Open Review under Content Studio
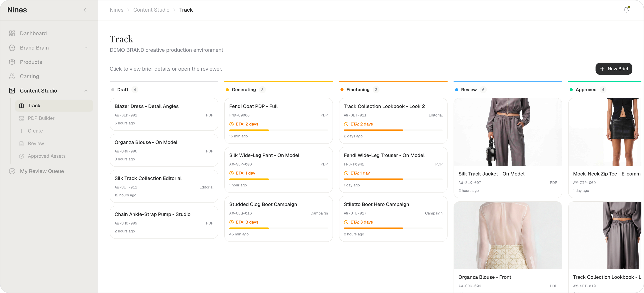This screenshot has height=293, width=644. coord(36,144)
